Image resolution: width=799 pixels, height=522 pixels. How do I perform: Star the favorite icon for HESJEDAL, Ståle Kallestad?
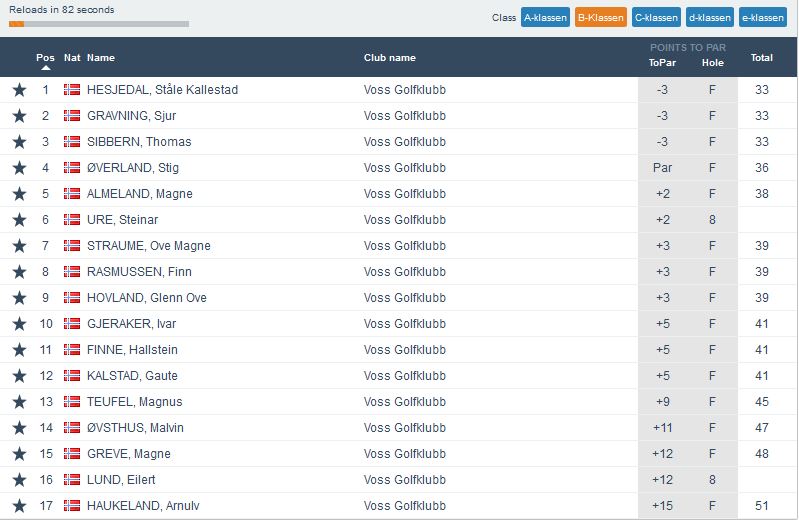pyautogui.click(x=19, y=90)
